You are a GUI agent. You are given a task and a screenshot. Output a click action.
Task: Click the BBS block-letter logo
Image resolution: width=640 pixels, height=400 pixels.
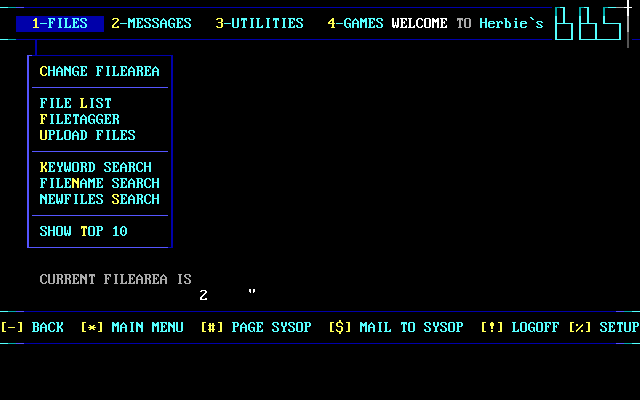[588, 24]
